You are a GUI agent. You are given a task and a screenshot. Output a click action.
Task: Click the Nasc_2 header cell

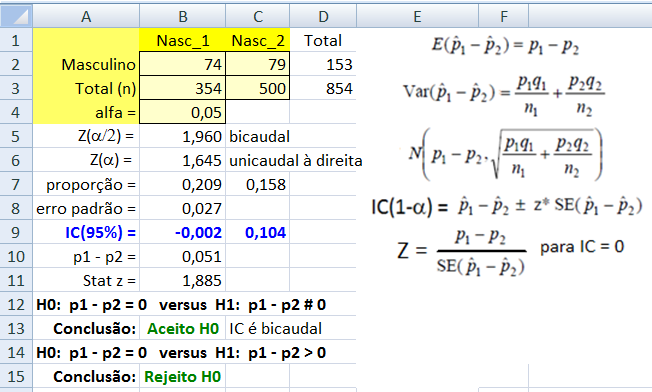pos(258,40)
